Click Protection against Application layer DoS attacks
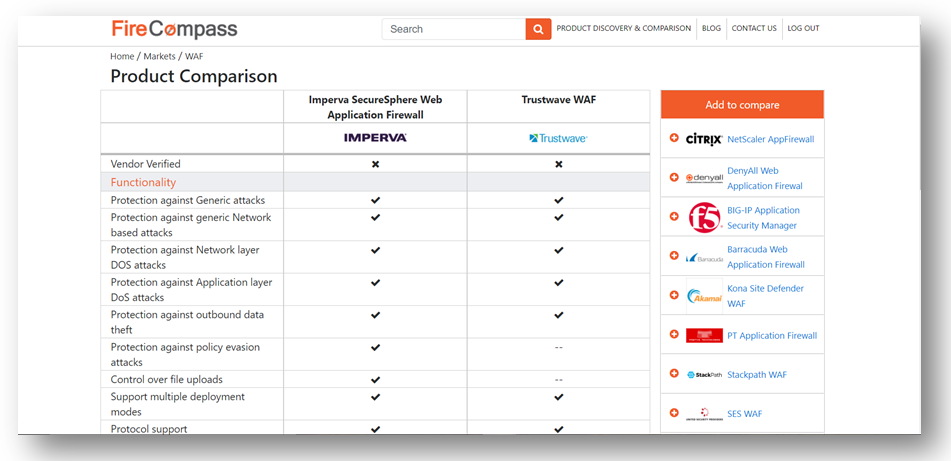 (x=192, y=290)
